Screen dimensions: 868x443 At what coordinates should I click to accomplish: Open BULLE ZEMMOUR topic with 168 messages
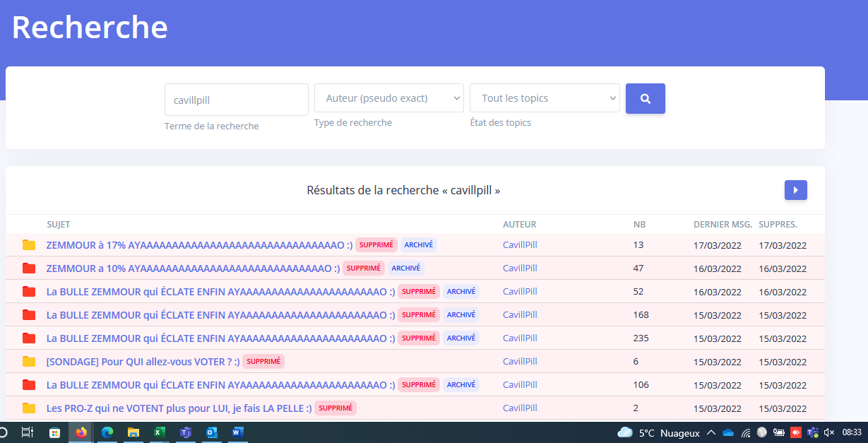pos(220,315)
